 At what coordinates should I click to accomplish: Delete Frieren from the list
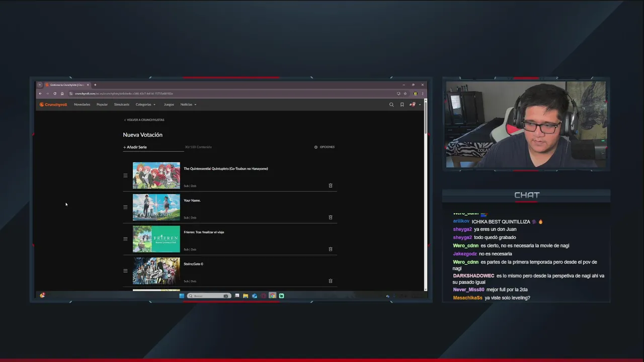pyautogui.click(x=331, y=249)
